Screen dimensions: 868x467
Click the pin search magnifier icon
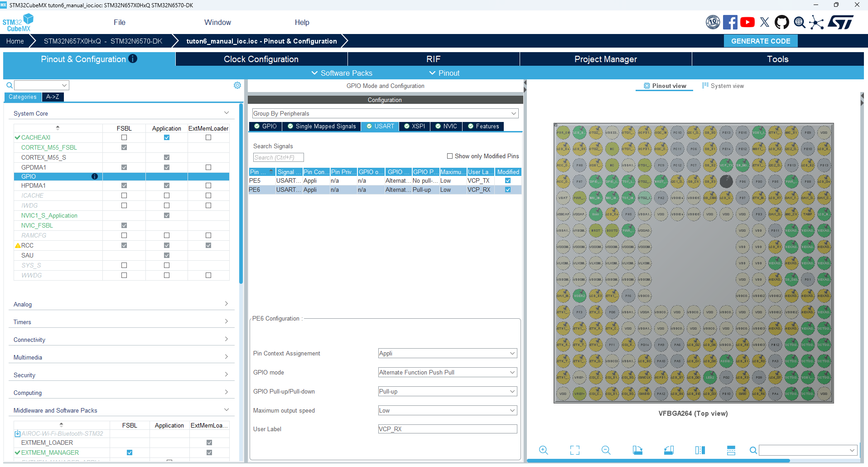point(753,450)
